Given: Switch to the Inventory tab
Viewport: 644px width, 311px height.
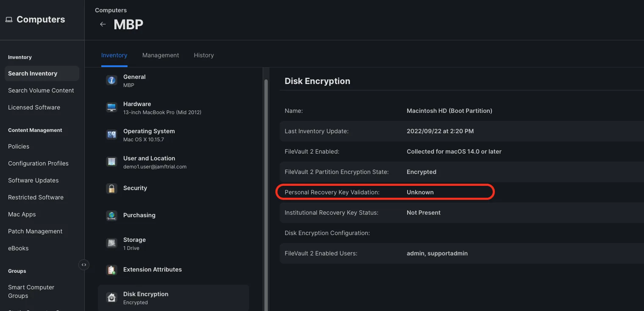Looking at the screenshot, I should pos(114,55).
